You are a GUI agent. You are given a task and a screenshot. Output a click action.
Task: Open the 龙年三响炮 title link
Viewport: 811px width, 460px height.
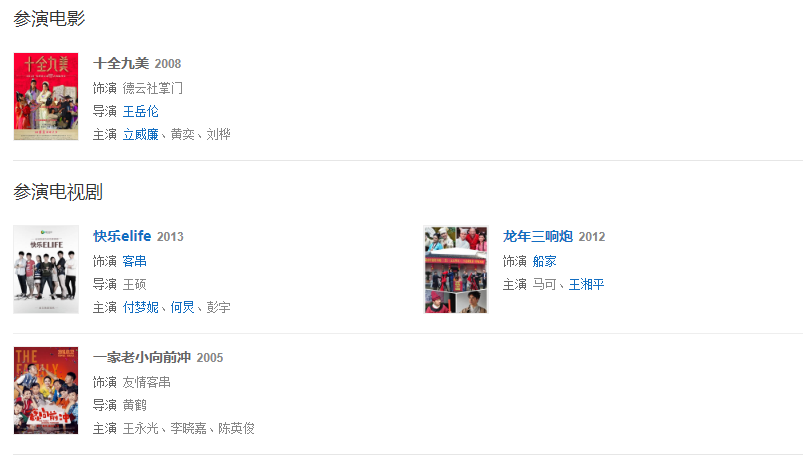pyautogui.click(x=538, y=236)
